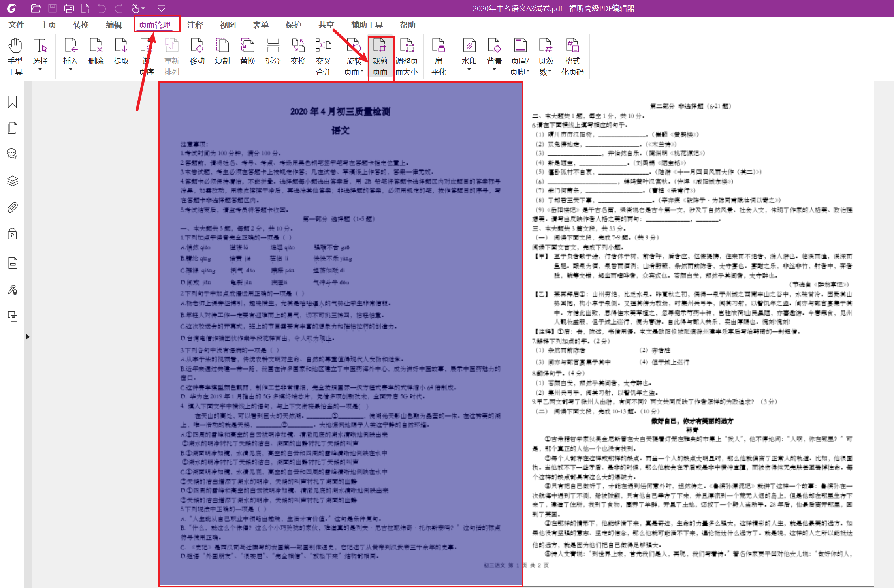
Task: Switch to the 页面管理 tab
Action: point(154,25)
